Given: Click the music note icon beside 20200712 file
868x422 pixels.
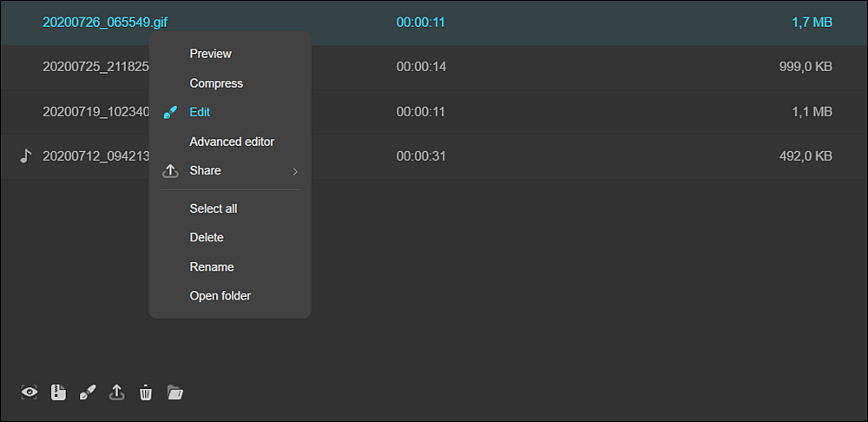Looking at the screenshot, I should 25,156.
